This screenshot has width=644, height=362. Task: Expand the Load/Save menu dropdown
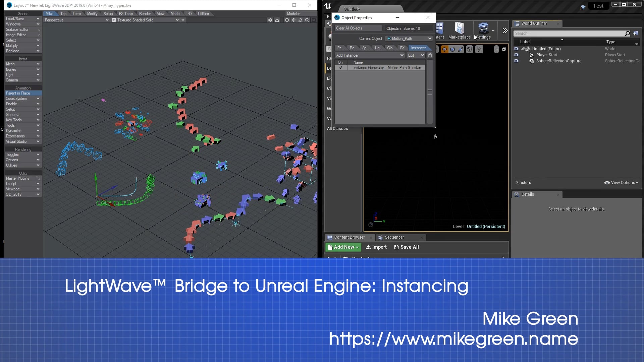23,19
